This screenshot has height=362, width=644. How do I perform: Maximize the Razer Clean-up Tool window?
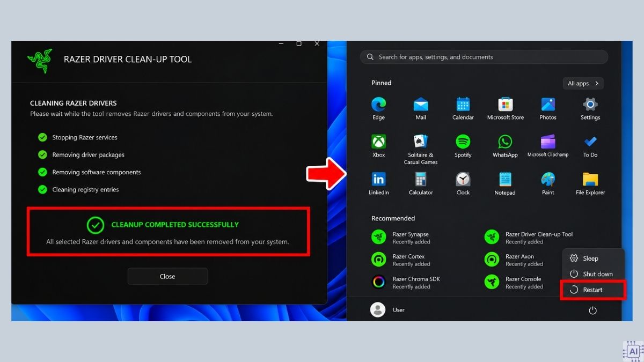299,43
